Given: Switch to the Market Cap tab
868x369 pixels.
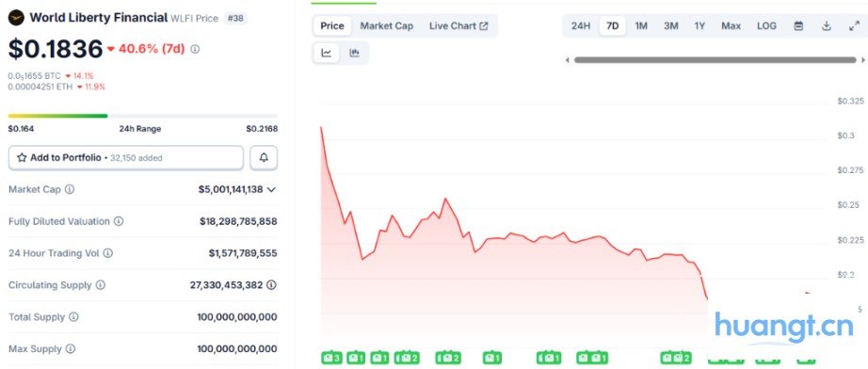Looking at the screenshot, I should click(386, 26).
